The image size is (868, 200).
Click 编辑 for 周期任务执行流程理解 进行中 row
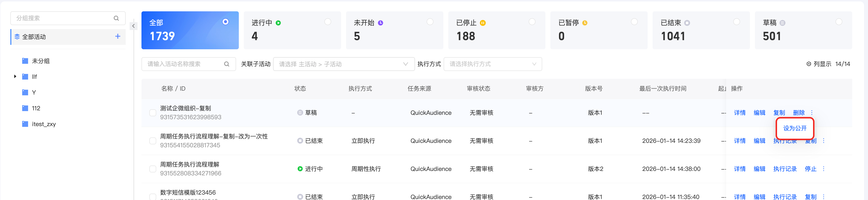(x=759, y=169)
